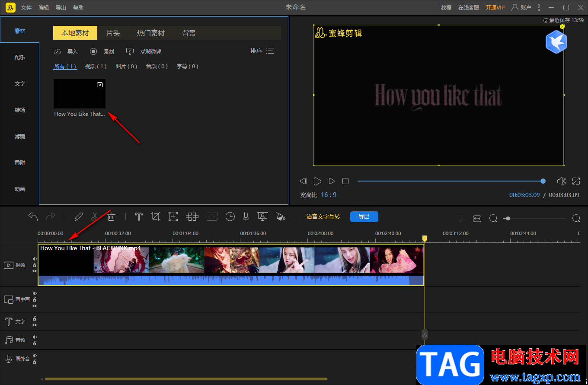Open the 编辑 menu
Viewport: 588px width, 385px height.
tap(44, 8)
